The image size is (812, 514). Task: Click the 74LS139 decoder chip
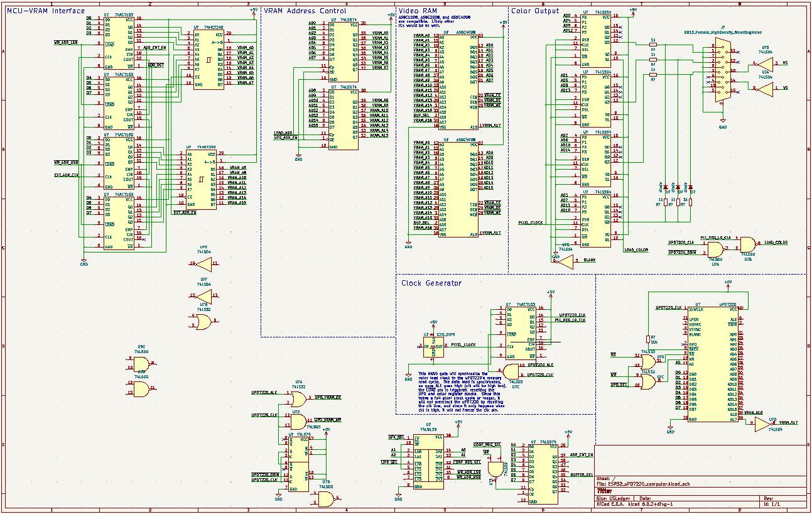429,460
